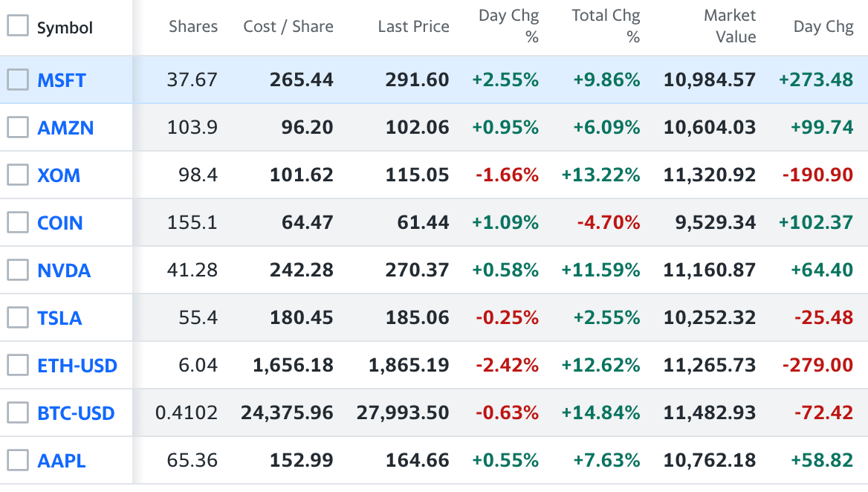Mark the NVDA row checkbox
Viewport: 868px width, 492px height.
(17, 270)
